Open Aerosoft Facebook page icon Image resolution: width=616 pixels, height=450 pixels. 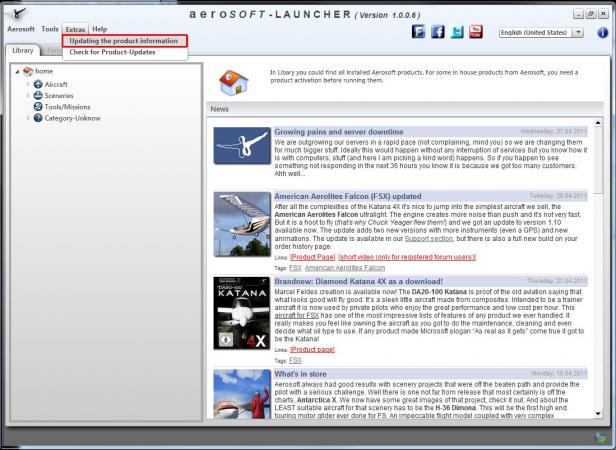(438, 31)
